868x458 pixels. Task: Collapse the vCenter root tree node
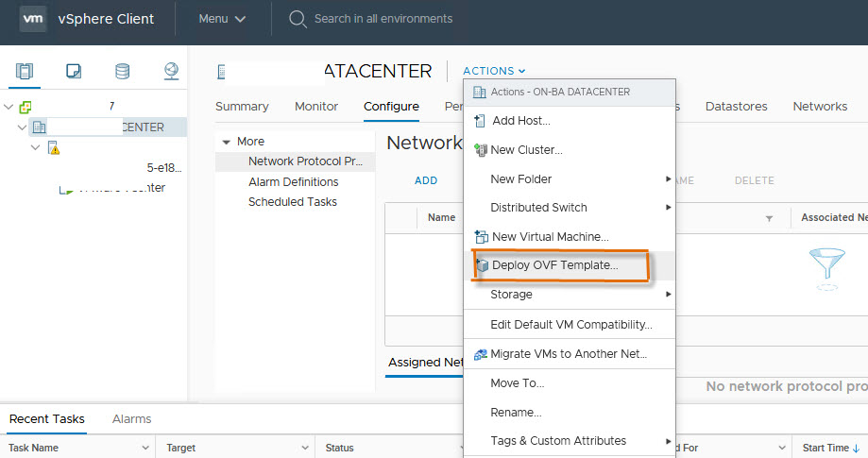(9, 107)
